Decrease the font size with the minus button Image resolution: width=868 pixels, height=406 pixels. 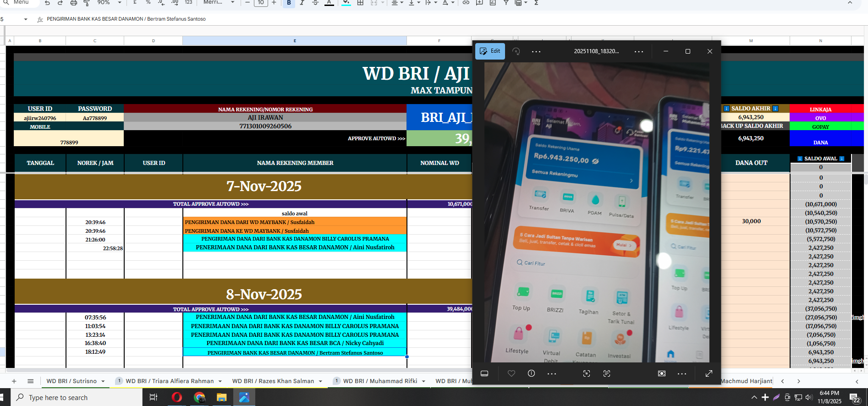coord(247,3)
